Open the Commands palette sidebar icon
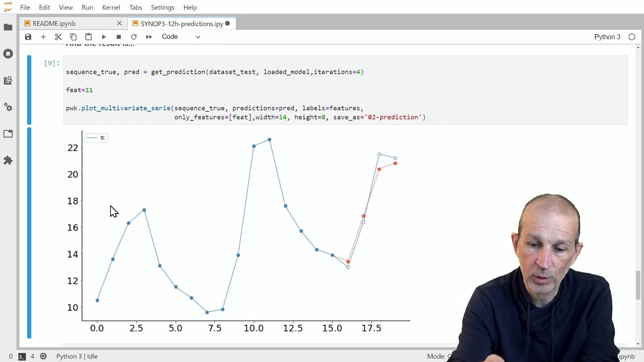The width and height of the screenshot is (644, 362). 8,80
